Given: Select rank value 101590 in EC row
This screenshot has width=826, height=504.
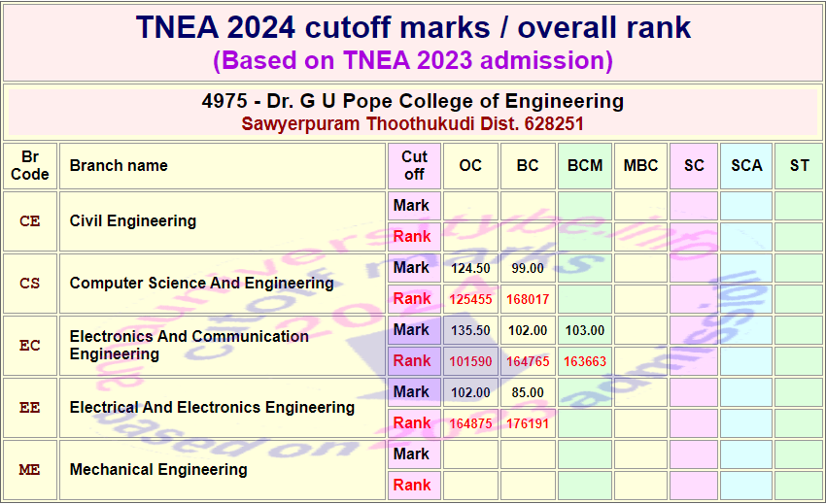Looking at the screenshot, I should click(x=470, y=361).
